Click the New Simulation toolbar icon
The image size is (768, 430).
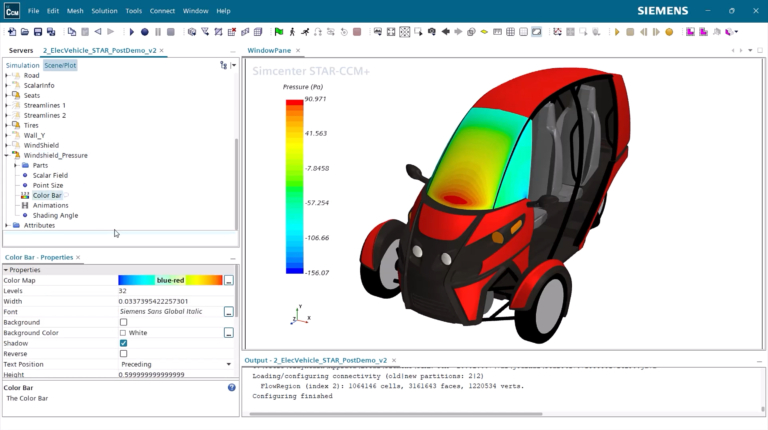coord(12,32)
